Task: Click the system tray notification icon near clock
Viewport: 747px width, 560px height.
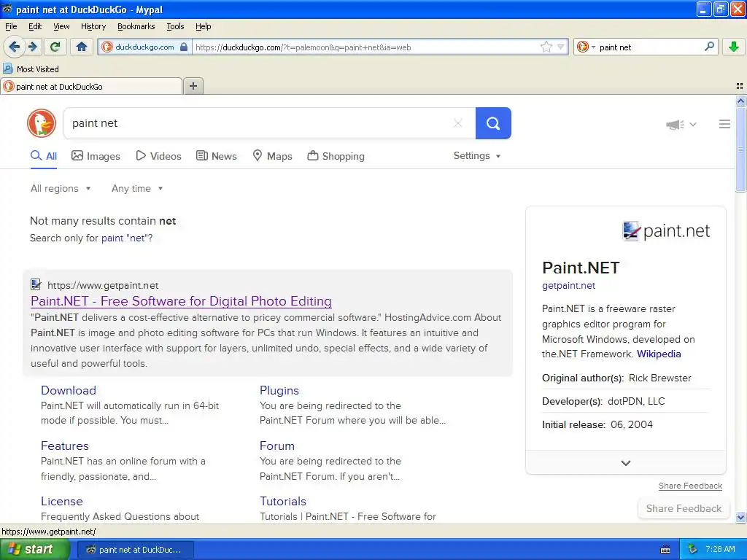Action: pyautogui.click(x=693, y=550)
